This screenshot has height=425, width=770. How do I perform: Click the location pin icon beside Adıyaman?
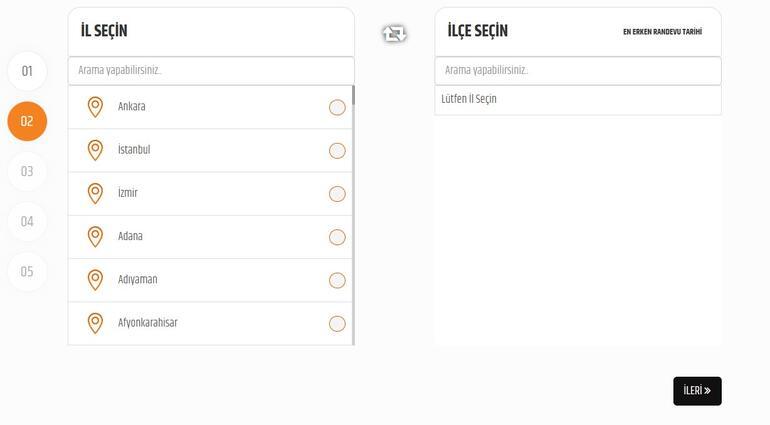[95, 280]
